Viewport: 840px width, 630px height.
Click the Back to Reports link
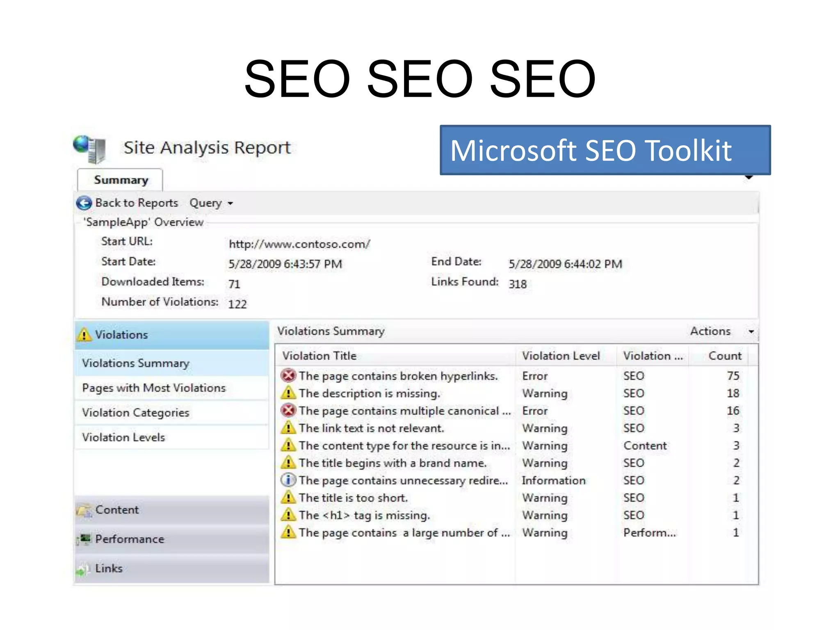[x=137, y=203]
